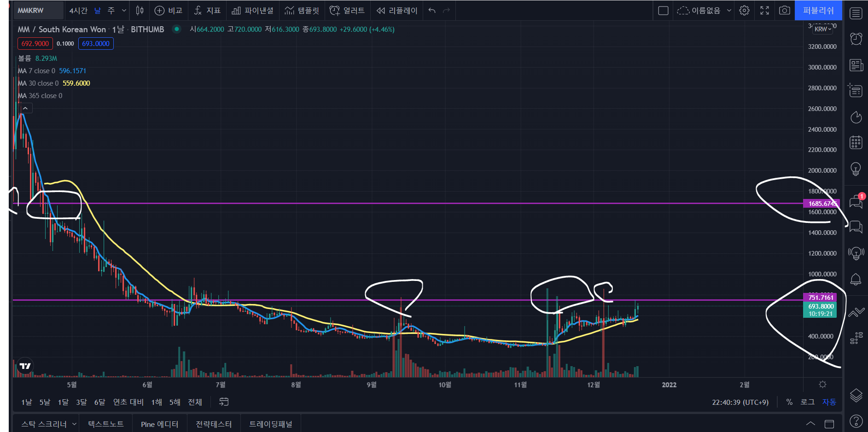The width and height of the screenshot is (868, 432).
Task: Open the 파이낸셜 financials menu
Action: 252,10
